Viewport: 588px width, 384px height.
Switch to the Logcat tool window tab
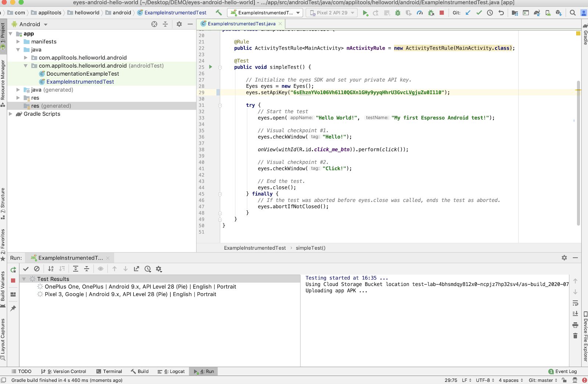pyautogui.click(x=171, y=372)
